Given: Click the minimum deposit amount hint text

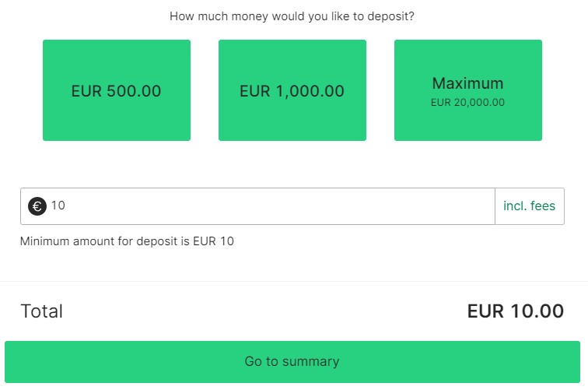Looking at the screenshot, I should click(127, 241).
